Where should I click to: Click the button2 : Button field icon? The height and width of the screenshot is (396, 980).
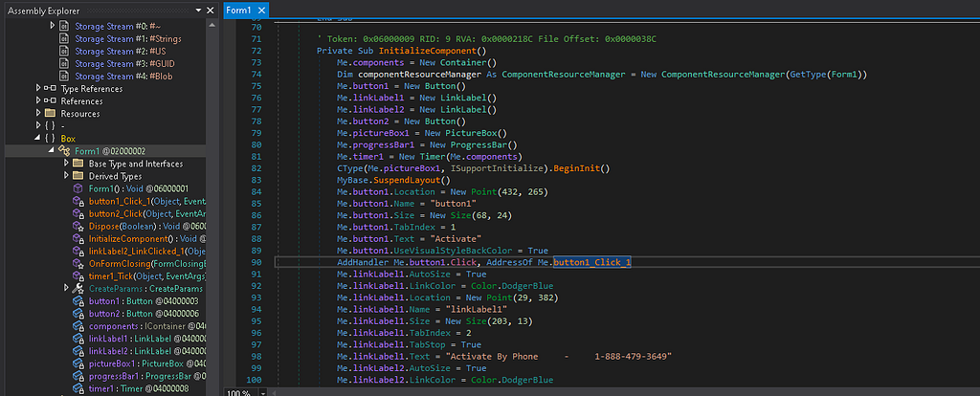78,314
